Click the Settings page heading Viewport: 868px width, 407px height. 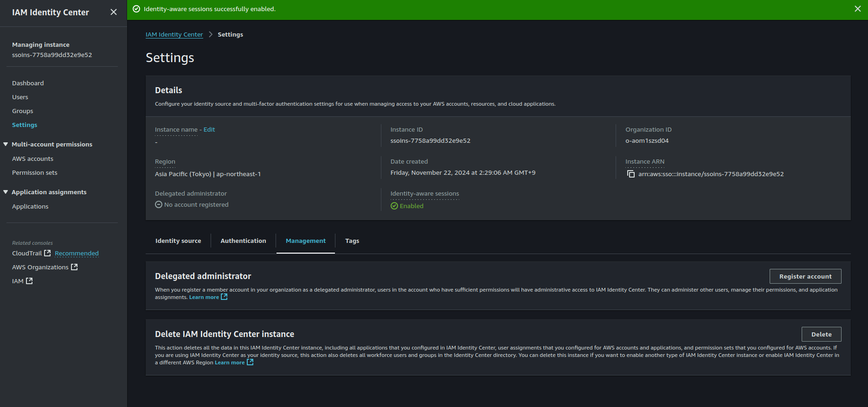point(170,57)
